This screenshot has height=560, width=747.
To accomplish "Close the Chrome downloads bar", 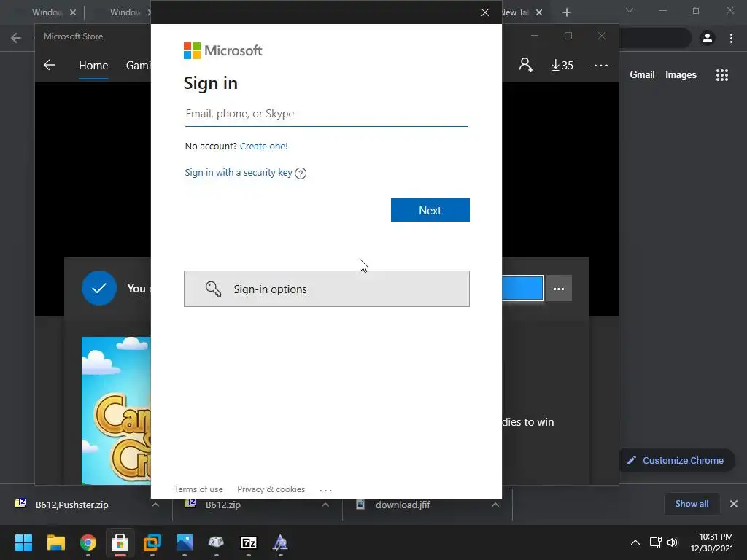I will click(x=734, y=504).
